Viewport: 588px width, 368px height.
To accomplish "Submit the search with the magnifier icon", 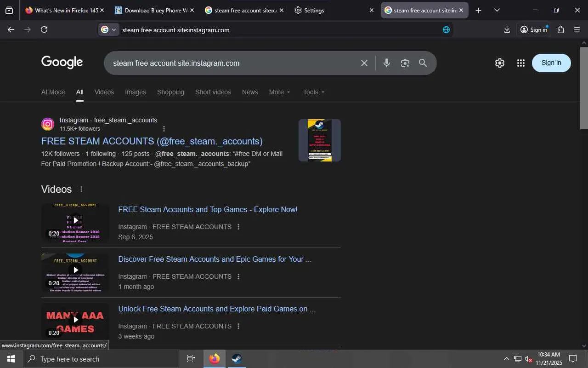I will pos(423,63).
